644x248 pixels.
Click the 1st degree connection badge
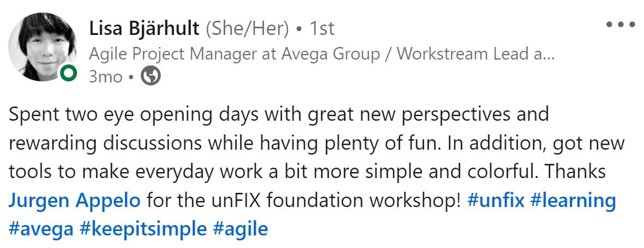coord(322,29)
